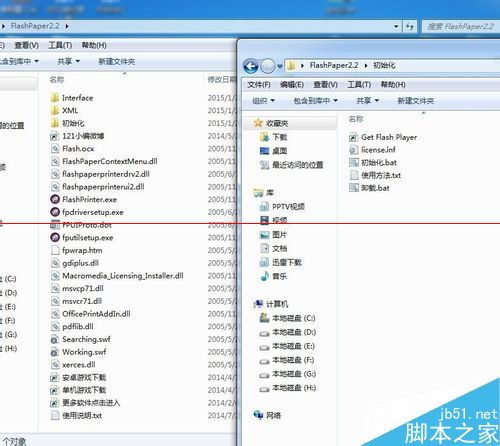
Task: Click the Back arrow in the front window
Action: tap(251, 66)
